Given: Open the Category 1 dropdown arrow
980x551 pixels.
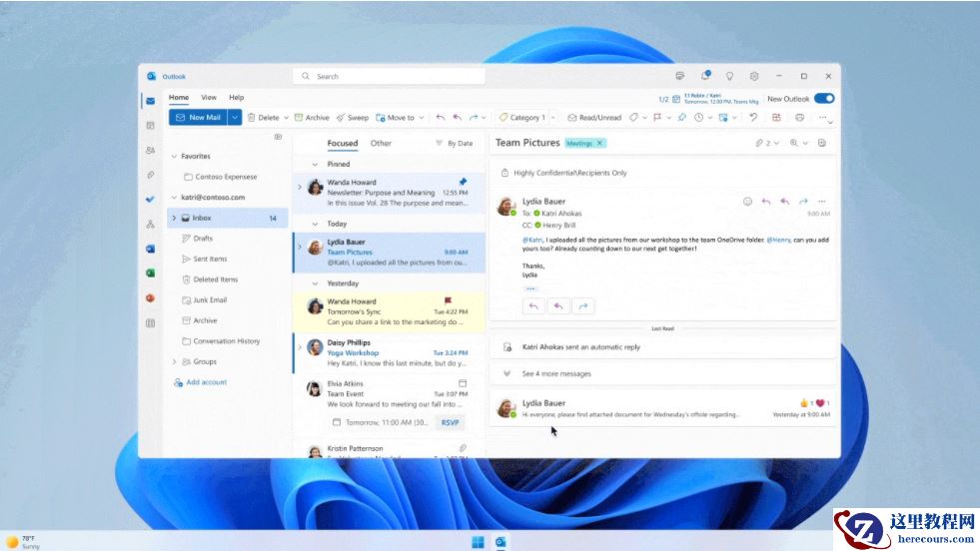Looking at the screenshot, I should [553, 118].
